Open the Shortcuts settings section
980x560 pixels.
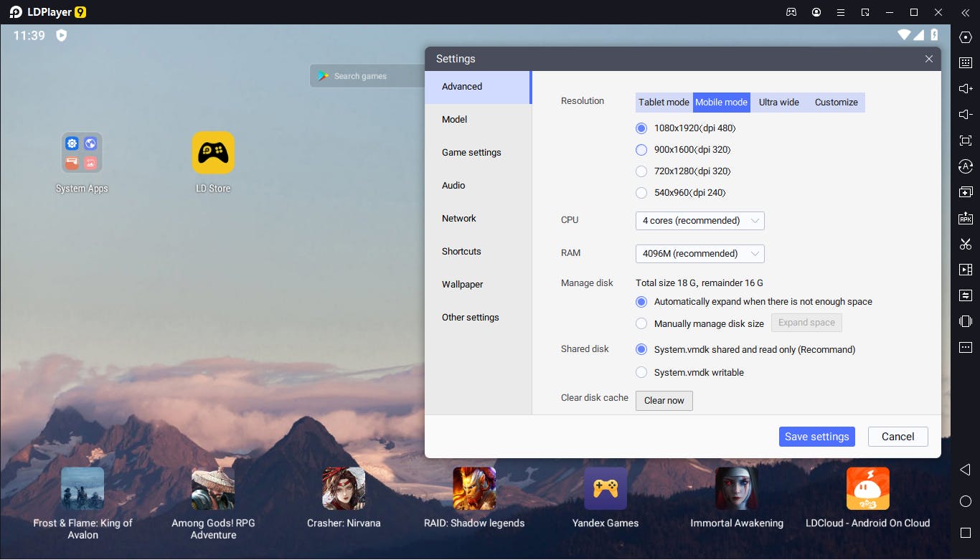click(478, 252)
